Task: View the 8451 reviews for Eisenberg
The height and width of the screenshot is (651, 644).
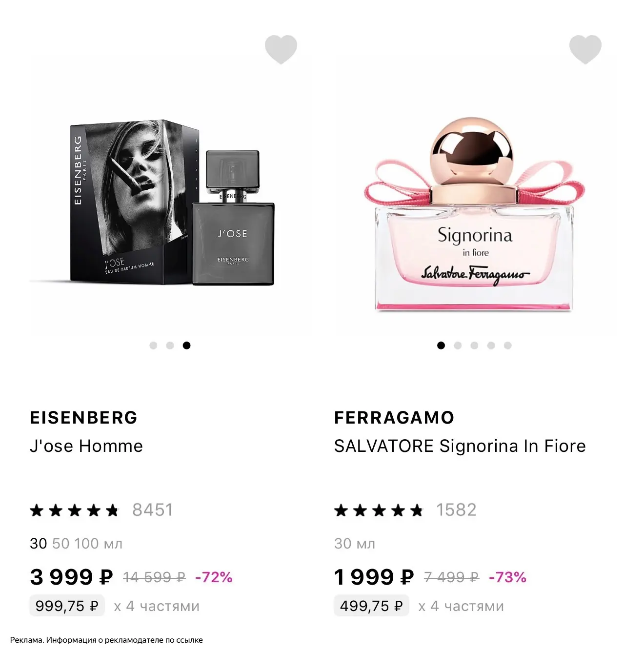Action: (153, 510)
